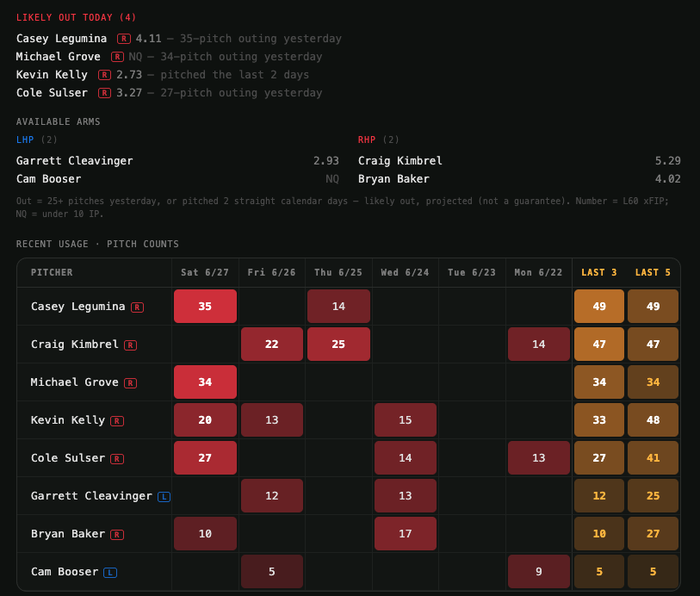Click Craig Kimbrel's 22-pitch Friday cell
The width and height of the screenshot is (700, 596).
(272, 345)
